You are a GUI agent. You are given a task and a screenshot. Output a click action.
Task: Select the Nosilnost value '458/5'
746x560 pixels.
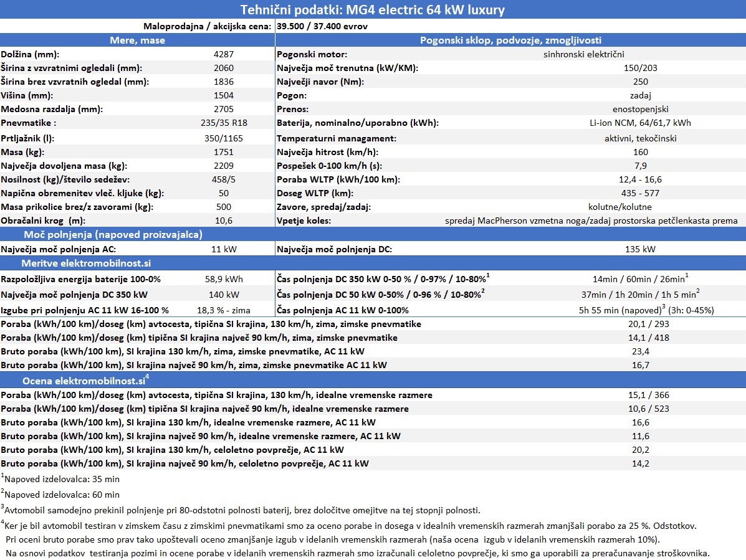(x=224, y=179)
